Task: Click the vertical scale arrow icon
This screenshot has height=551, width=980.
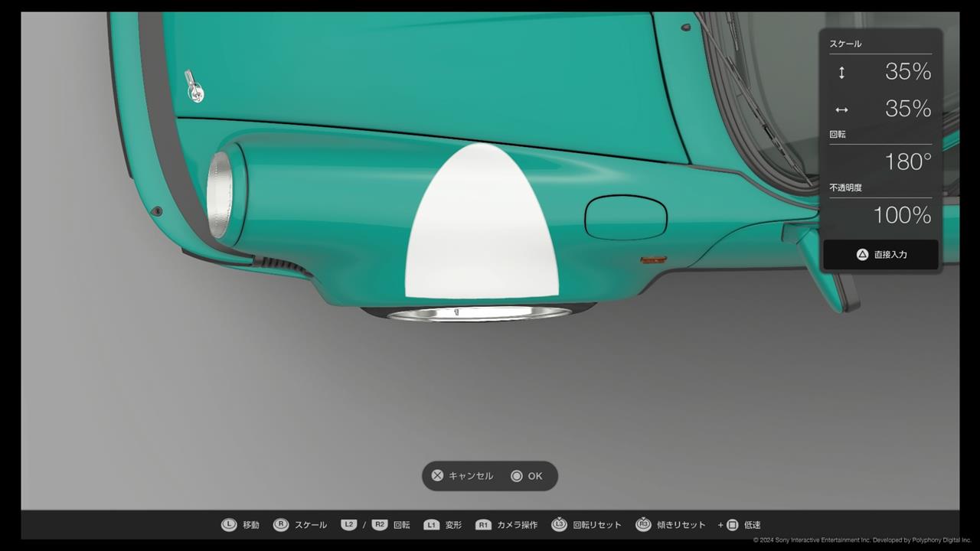Action: click(x=841, y=73)
